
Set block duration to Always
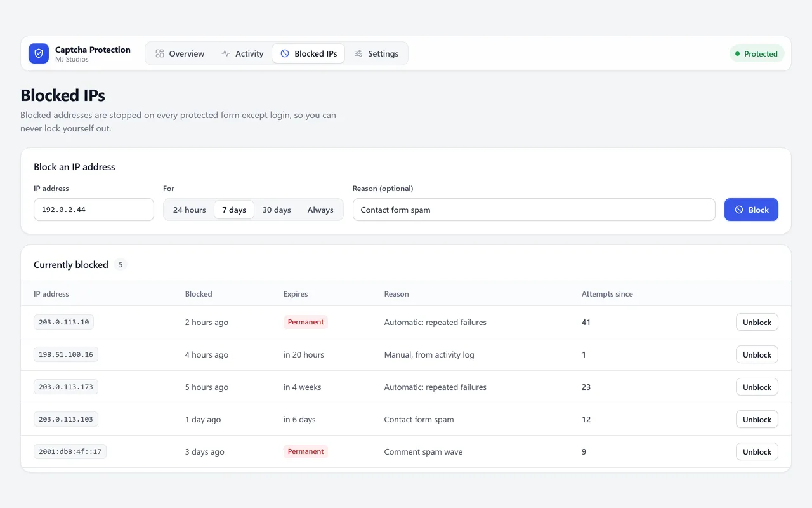[x=320, y=210]
